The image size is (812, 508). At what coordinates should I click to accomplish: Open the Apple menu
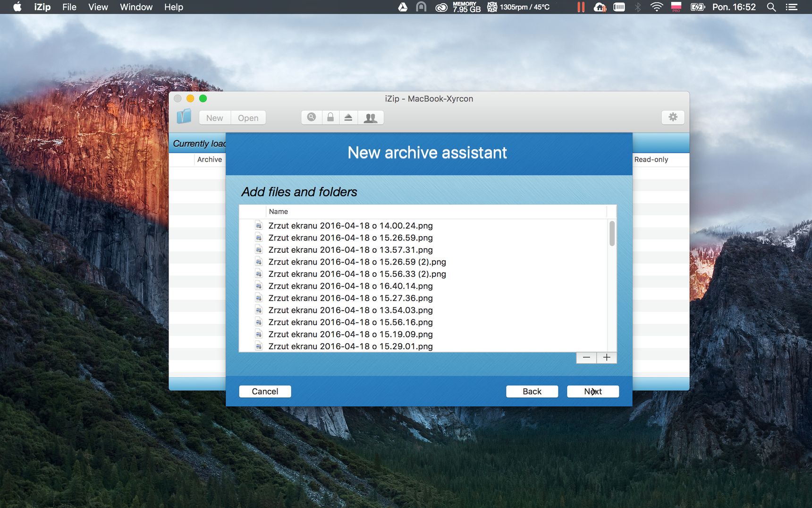pyautogui.click(x=17, y=7)
